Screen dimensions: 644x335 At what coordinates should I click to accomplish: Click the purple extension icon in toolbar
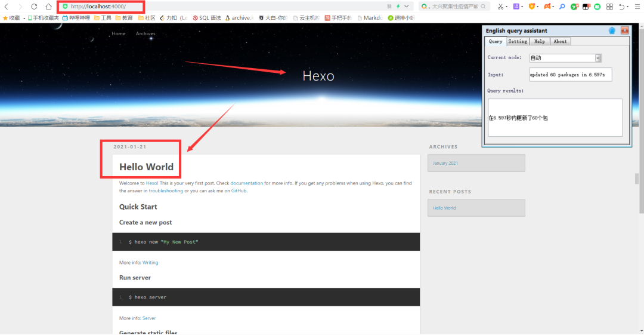[516, 7]
